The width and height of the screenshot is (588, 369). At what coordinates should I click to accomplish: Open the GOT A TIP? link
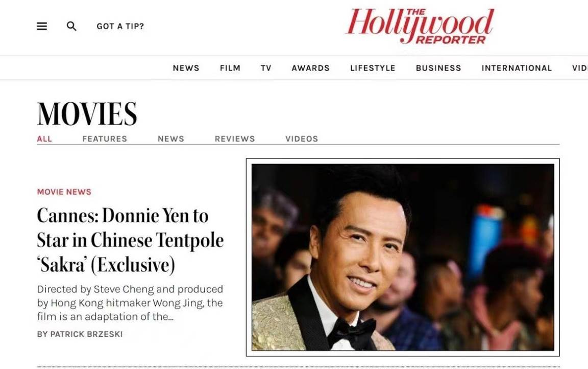(120, 26)
